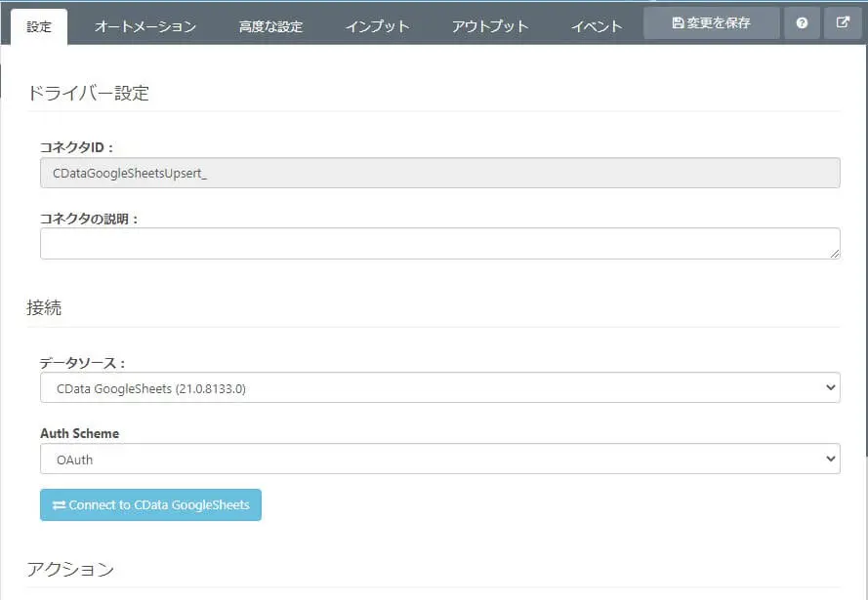This screenshot has height=600, width=868.
Task: Switch to the アウトプット tab
Action: [x=490, y=26]
